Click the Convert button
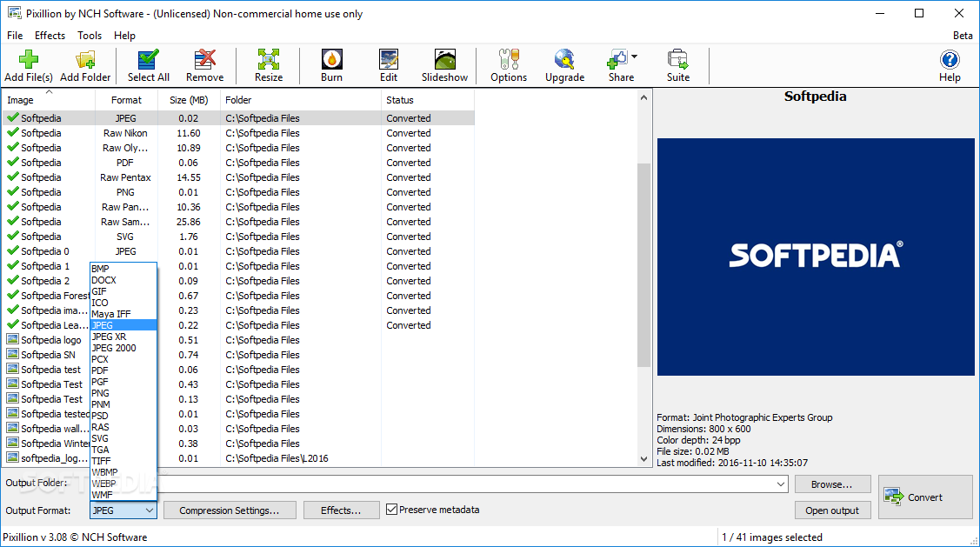980x547 pixels. [x=925, y=497]
